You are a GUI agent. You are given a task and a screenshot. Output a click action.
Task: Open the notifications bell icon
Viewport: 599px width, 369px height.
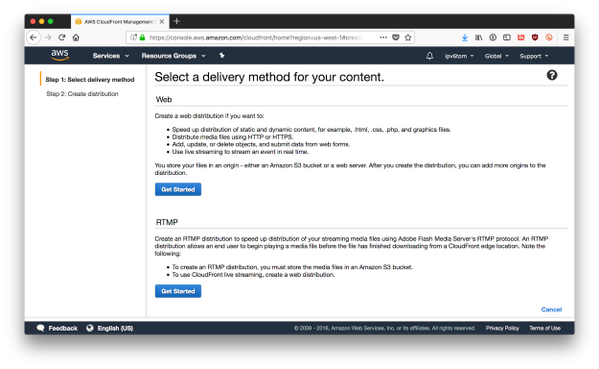coord(429,56)
